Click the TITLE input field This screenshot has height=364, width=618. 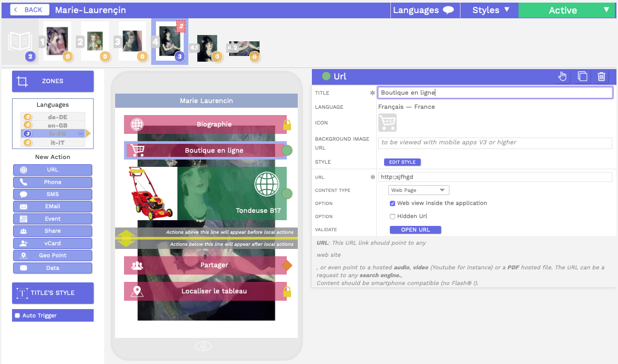(x=495, y=93)
